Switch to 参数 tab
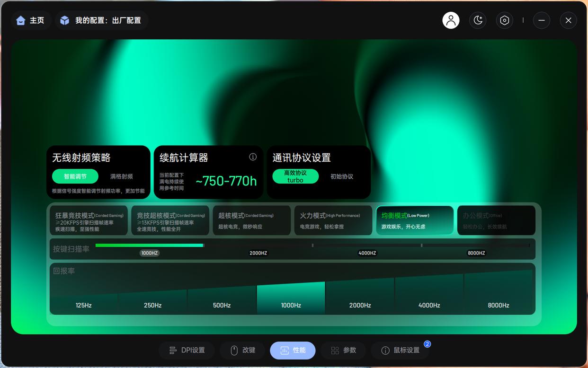This screenshot has height=368, width=588. (x=343, y=350)
